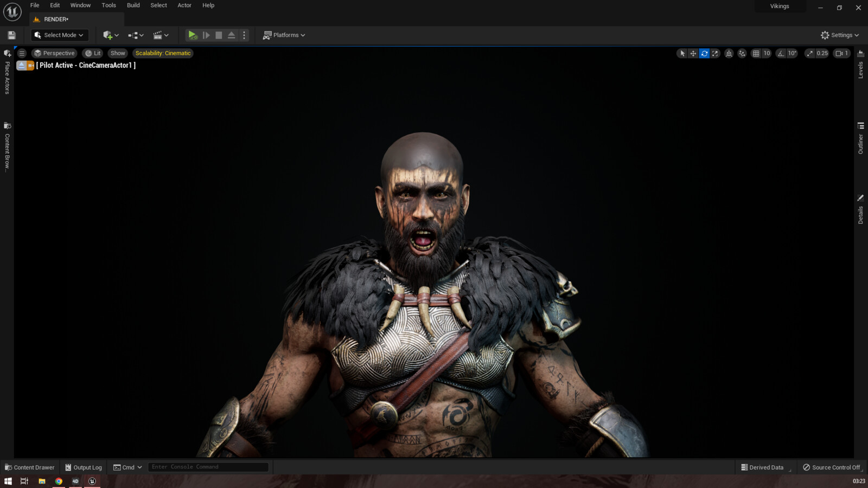Toggle world/local coordinate system icon
Screen dimensions: 868x488
point(729,53)
